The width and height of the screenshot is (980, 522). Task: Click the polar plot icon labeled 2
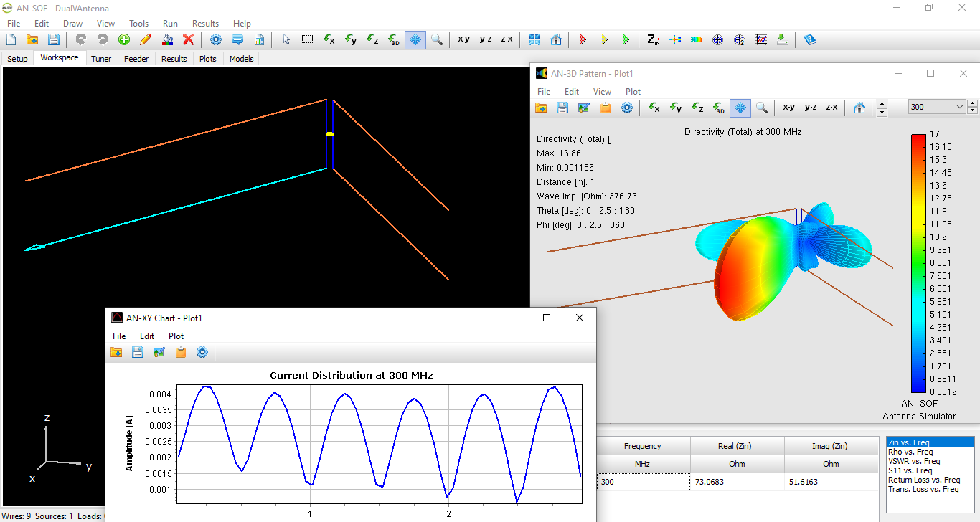(740, 40)
